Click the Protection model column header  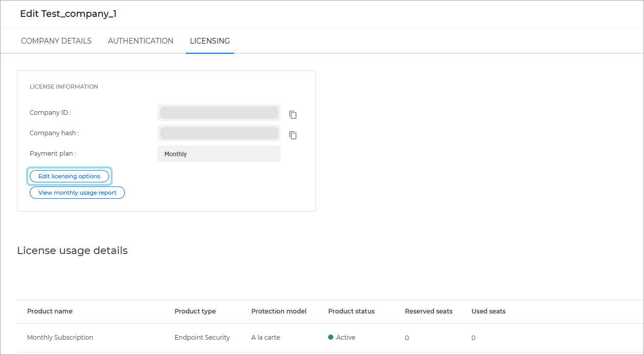(278, 311)
